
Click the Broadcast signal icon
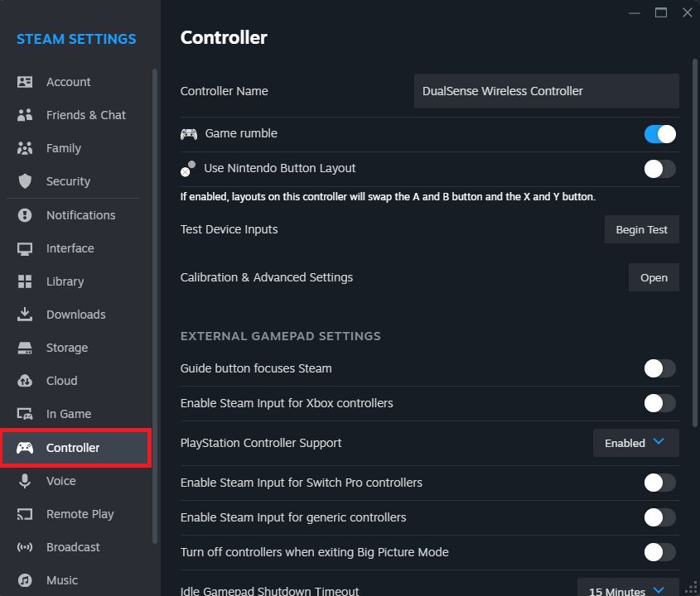pyautogui.click(x=25, y=547)
